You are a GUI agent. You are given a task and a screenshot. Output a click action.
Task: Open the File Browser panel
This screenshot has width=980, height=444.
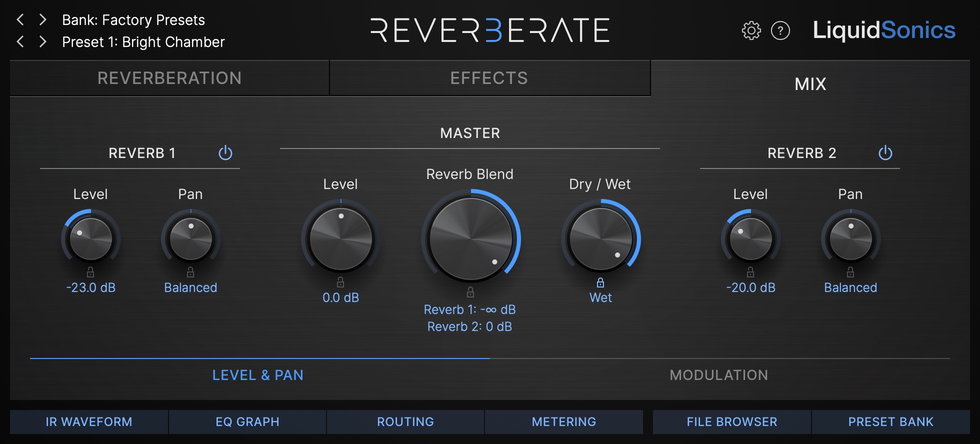(732, 421)
